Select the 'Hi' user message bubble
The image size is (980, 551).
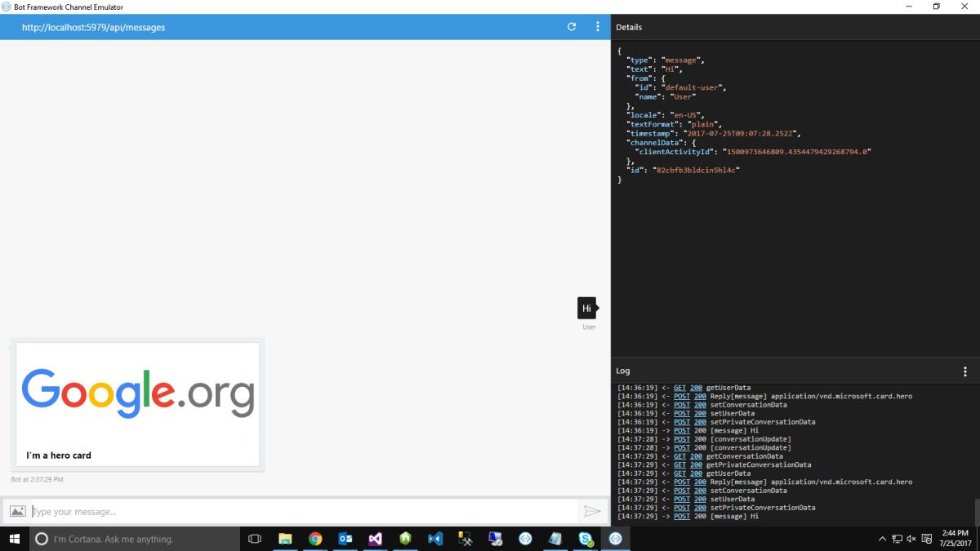pyautogui.click(x=587, y=309)
